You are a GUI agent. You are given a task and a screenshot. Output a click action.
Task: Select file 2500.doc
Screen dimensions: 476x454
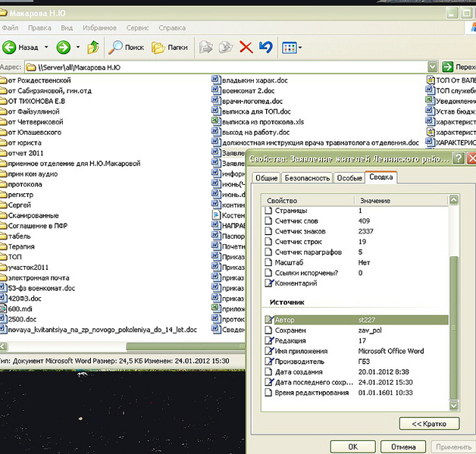point(18,319)
